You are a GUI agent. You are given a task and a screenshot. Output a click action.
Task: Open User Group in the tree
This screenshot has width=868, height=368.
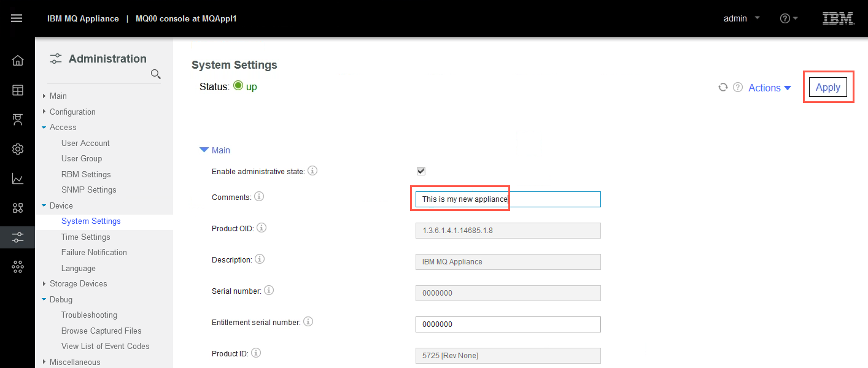click(x=82, y=158)
